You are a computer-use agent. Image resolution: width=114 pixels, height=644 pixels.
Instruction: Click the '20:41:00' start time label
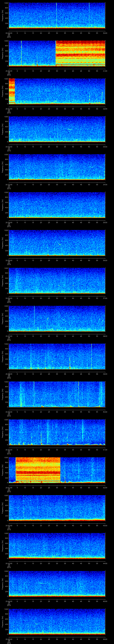pyautogui.click(x=9, y=487)
